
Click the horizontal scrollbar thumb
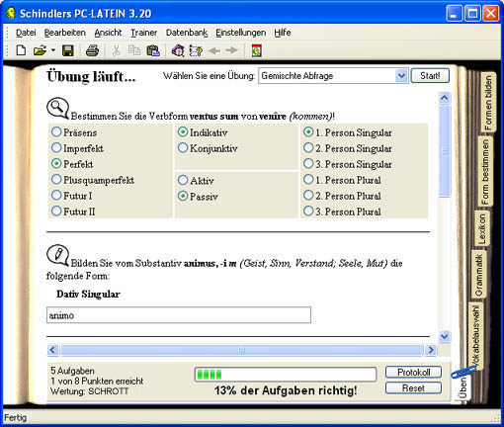point(242,350)
